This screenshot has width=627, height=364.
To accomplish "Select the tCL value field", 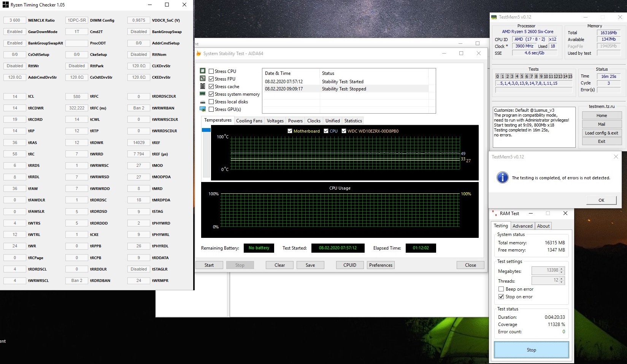I will coord(15,97).
